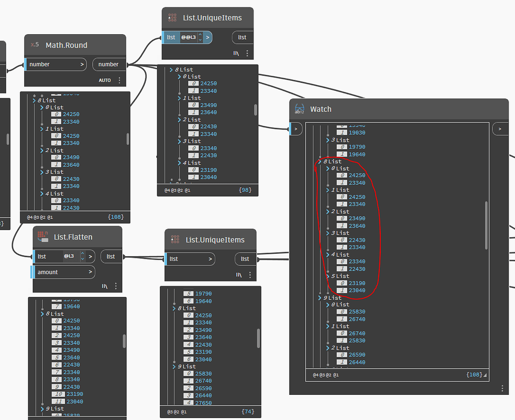Click the list output port on List.Flatten
This screenshot has height=420, width=515.
click(111, 256)
